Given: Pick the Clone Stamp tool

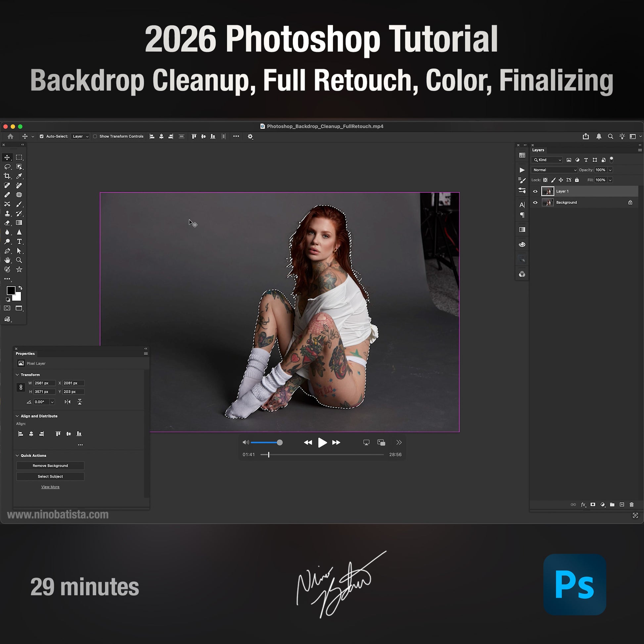Looking at the screenshot, I should click(x=7, y=213).
